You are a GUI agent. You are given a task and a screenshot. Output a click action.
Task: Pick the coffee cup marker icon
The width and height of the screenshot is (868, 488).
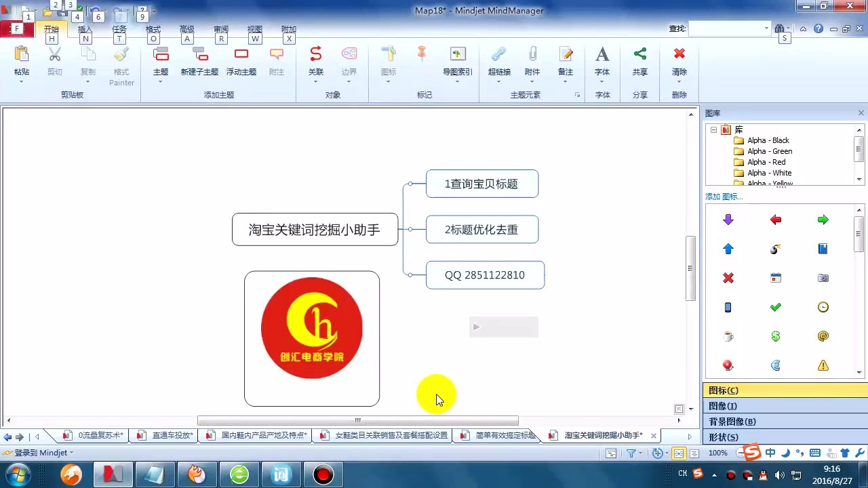[x=728, y=336]
